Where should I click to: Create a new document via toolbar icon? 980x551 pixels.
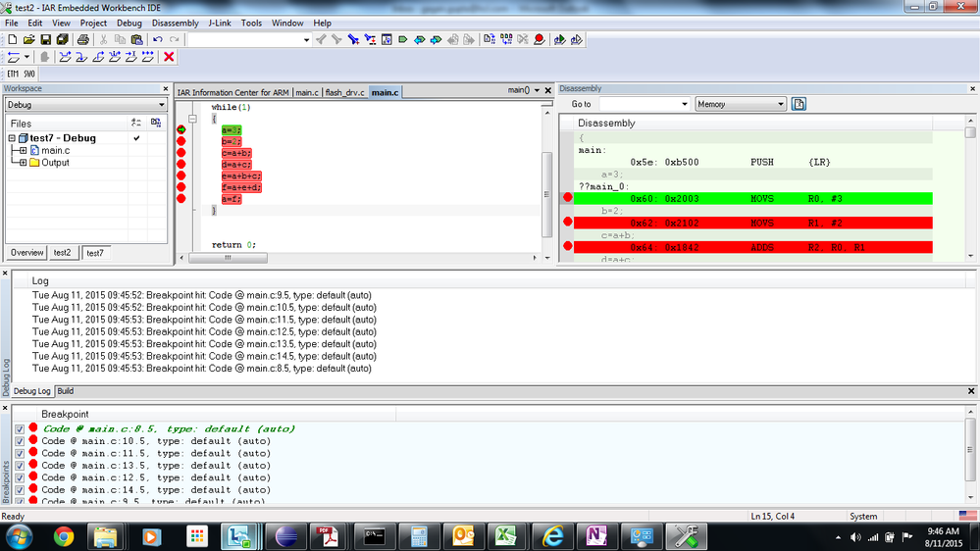pos(13,39)
